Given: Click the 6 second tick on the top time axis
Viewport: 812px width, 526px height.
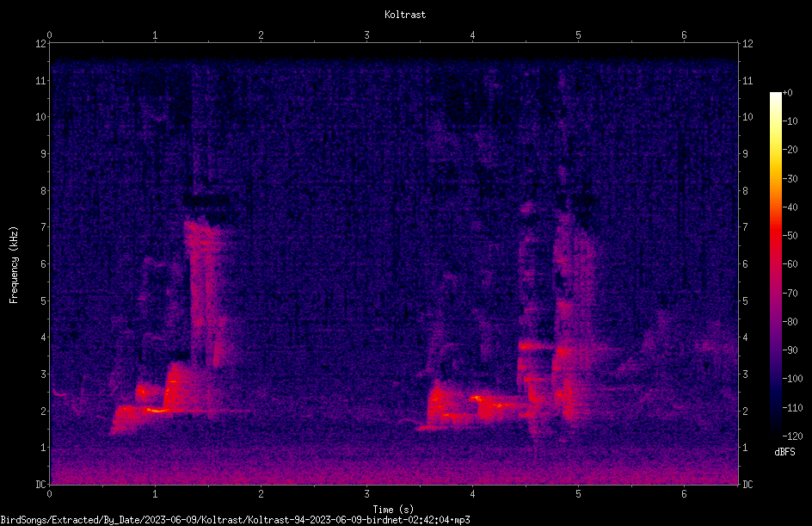Looking at the screenshot, I should click(684, 35).
